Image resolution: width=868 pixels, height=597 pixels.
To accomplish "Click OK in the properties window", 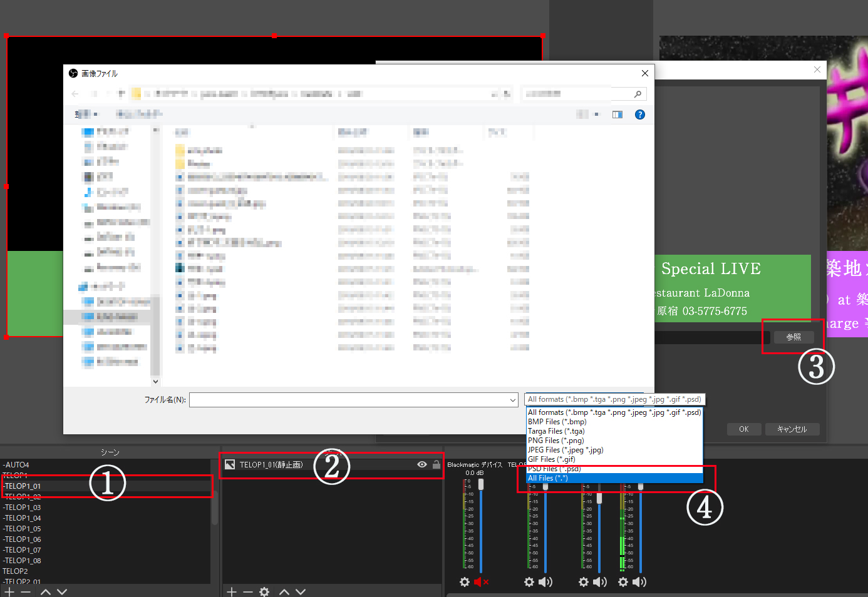I will (x=744, y=429).
